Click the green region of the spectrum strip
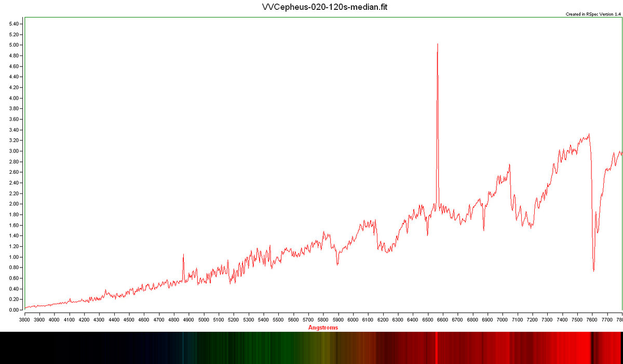The image size is (623, 364). coord(260,347)
